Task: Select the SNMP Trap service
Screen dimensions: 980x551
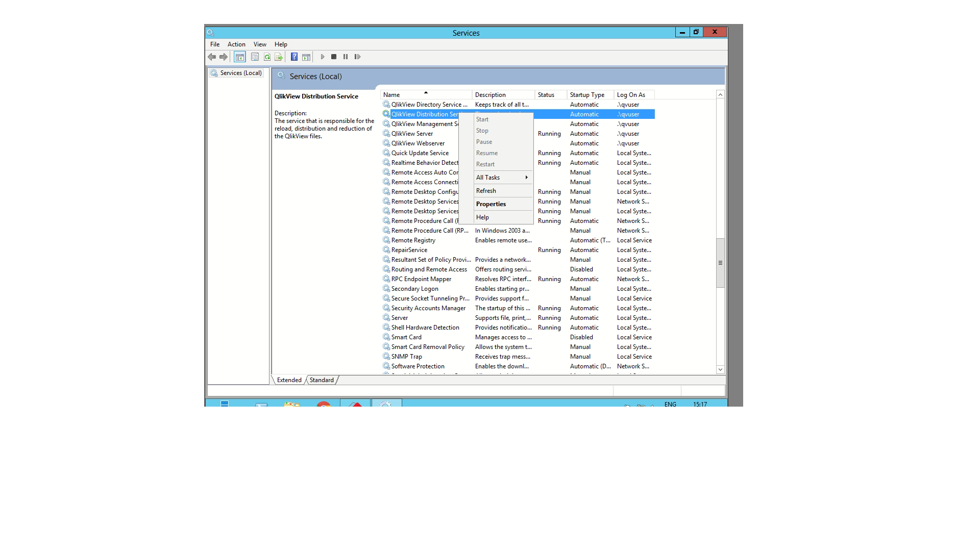Action: (518, 357)
